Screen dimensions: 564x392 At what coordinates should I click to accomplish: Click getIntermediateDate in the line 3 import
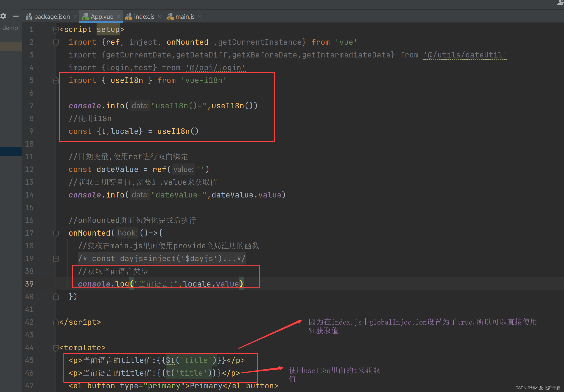point(346,55)
